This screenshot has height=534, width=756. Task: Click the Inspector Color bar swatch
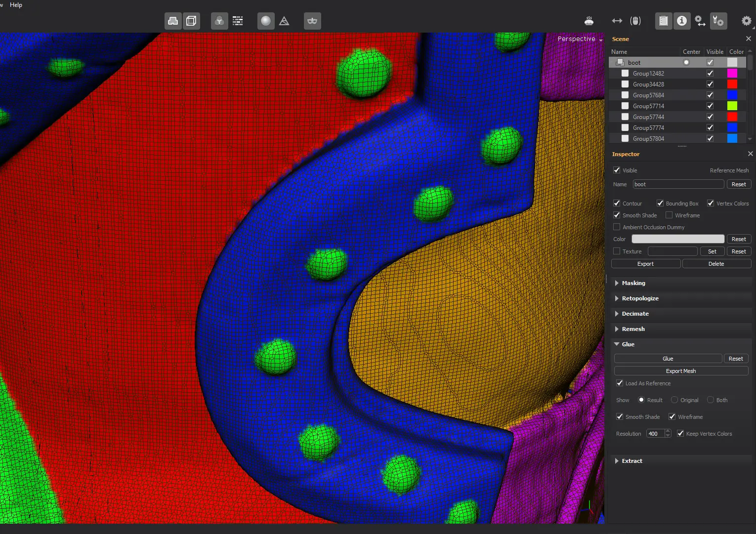[x=678, y=239]
